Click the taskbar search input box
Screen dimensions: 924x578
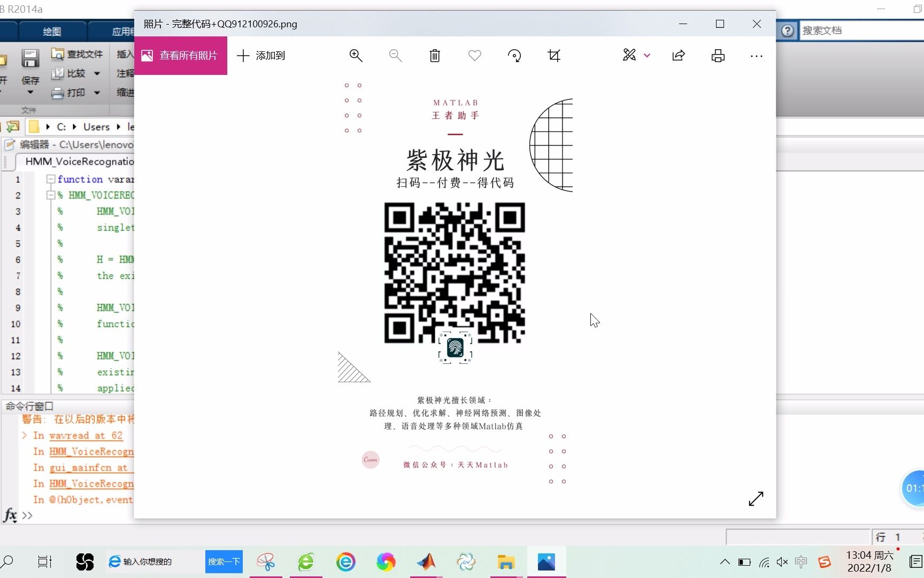155,561
